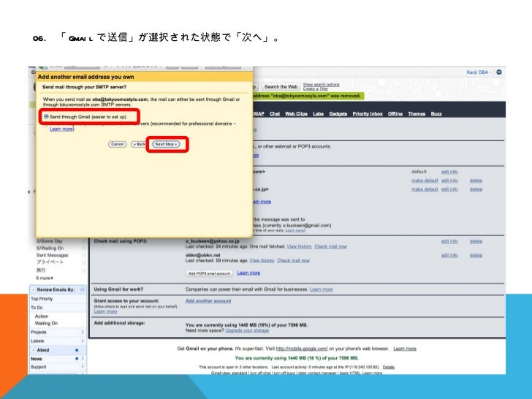Open the 旅行 label
Screen dimensions: 532x399
[41, 270]
